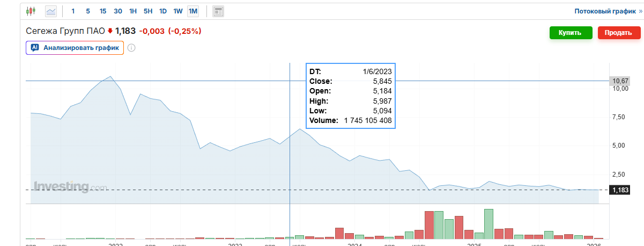Viewport: 644px width, 246px height.
Task: Click the DT date 1/6/2023
Action: (x=378, y=71)
